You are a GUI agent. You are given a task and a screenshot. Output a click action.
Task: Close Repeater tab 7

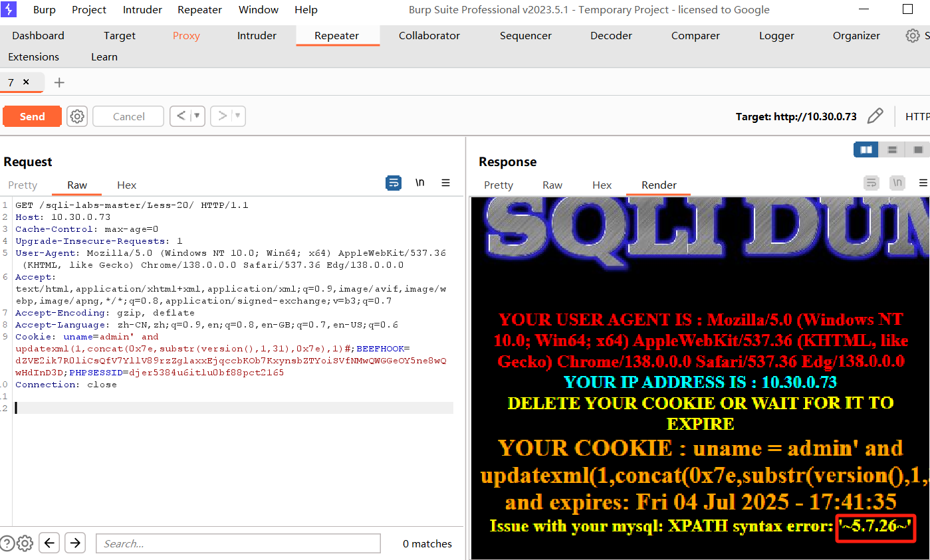click(x=26, y=82)
